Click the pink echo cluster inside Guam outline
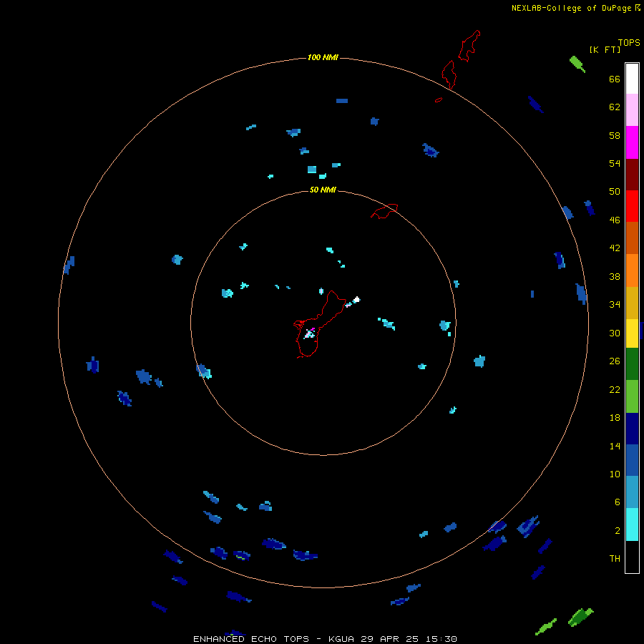Screen dimensions: 644x644 coord(310,333)
